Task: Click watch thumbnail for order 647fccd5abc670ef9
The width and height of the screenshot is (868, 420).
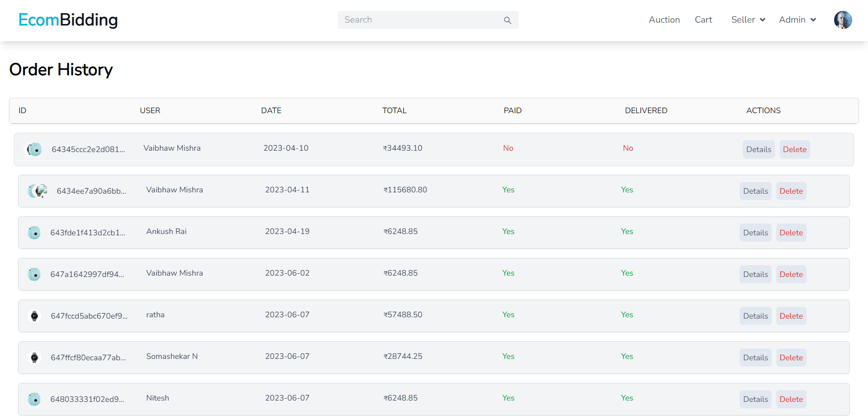Action: tap(34, 316)
